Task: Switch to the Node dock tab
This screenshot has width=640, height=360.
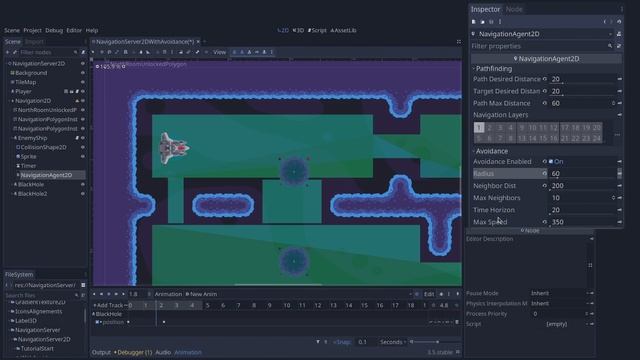Action: point(514,9)
